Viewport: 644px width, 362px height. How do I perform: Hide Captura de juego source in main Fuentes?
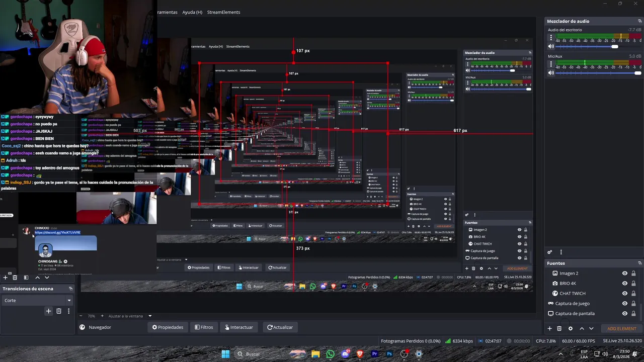[625, 303]
